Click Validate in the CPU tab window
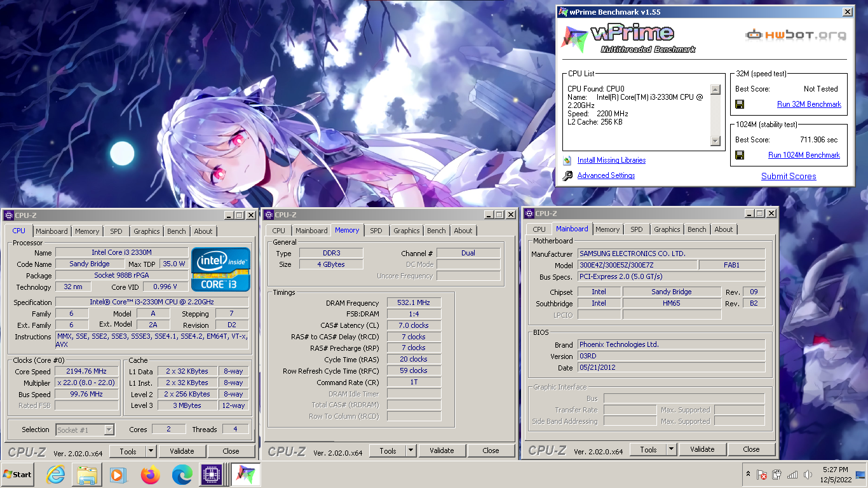The image size is (868, 488). [x=182, y=451]
